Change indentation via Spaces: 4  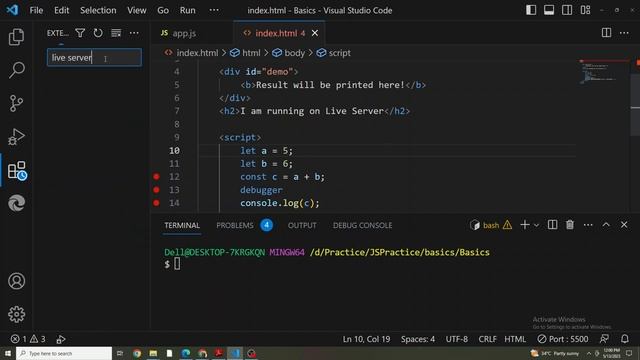pos(418,339)
